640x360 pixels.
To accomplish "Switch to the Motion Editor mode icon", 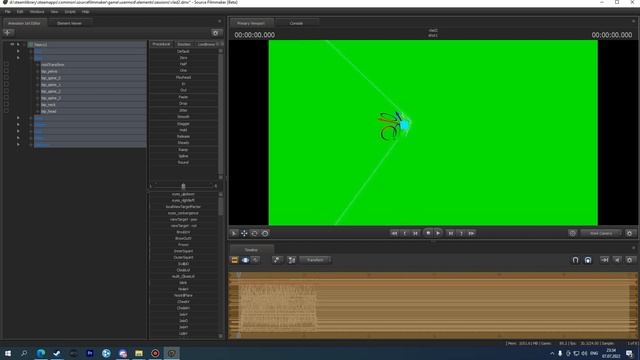I will tap(245, 260).
